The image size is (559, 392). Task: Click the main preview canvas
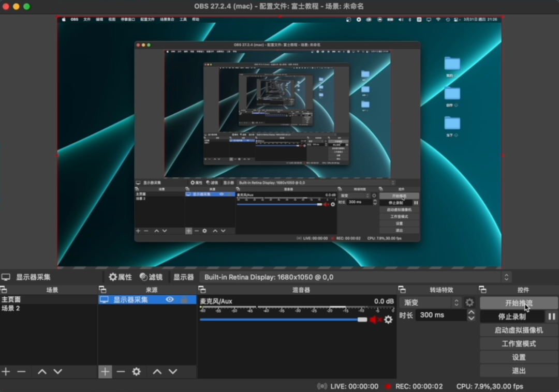[x=279, y=142]
